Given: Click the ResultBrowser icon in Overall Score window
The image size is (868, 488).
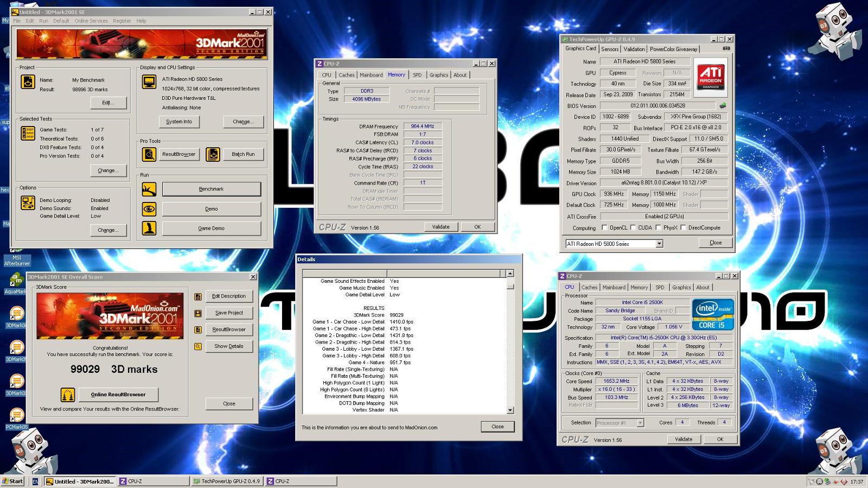Looking at the screenshot, I should tap(198, 329).
